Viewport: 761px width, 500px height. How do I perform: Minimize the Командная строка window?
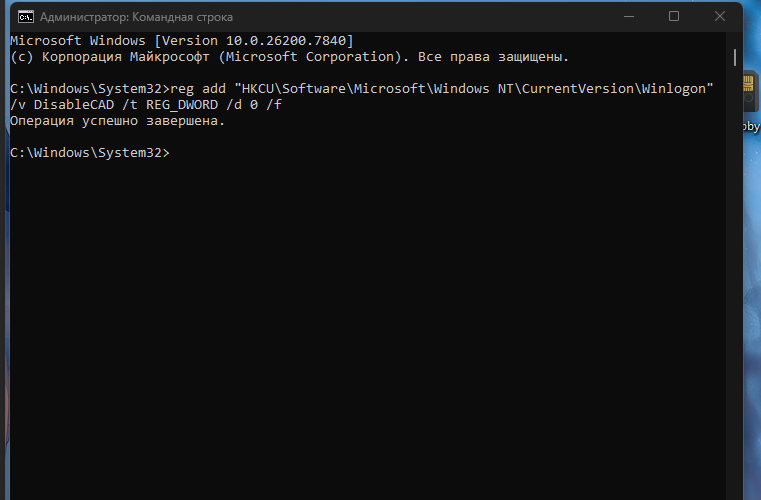629,17
